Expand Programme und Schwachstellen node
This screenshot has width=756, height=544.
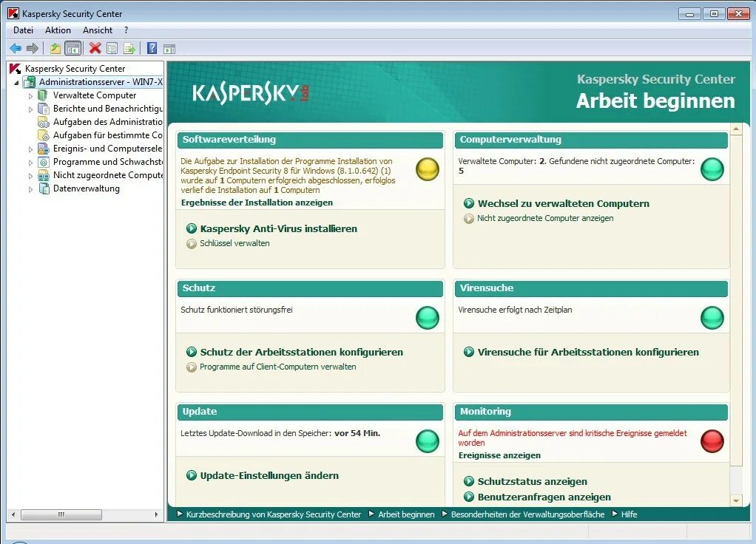pyautogui.click(x=30, y=163)
